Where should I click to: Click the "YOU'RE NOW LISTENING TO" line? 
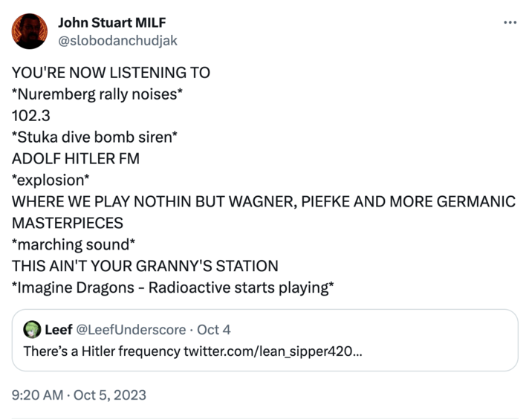111,73
